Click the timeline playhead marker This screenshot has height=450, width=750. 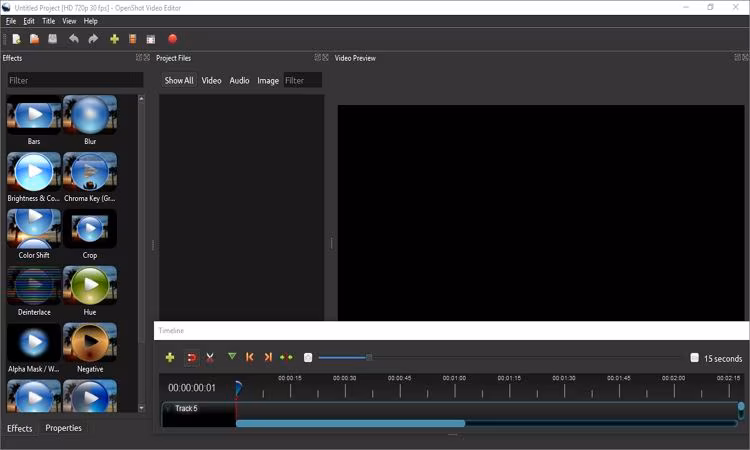[x=238, y=388]
